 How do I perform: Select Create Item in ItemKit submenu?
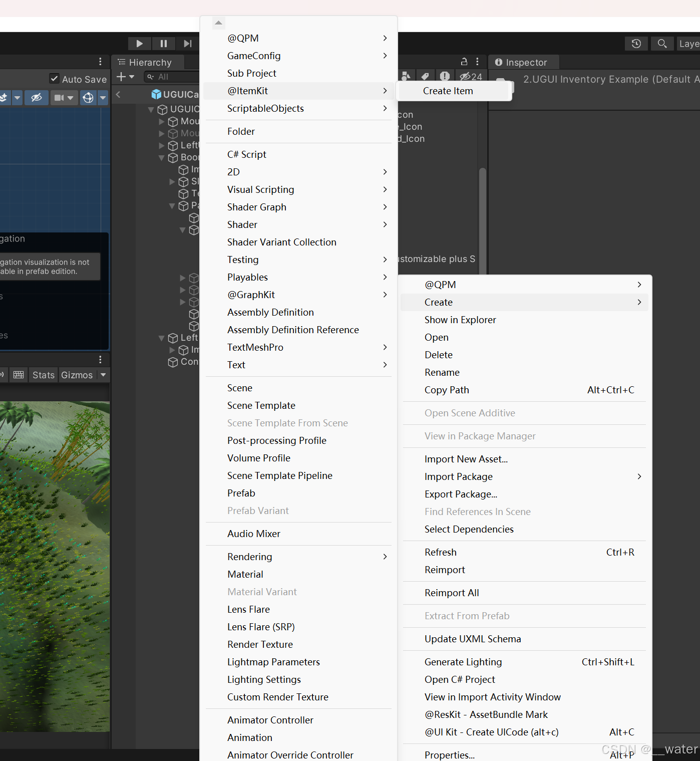tap(455, 91)
